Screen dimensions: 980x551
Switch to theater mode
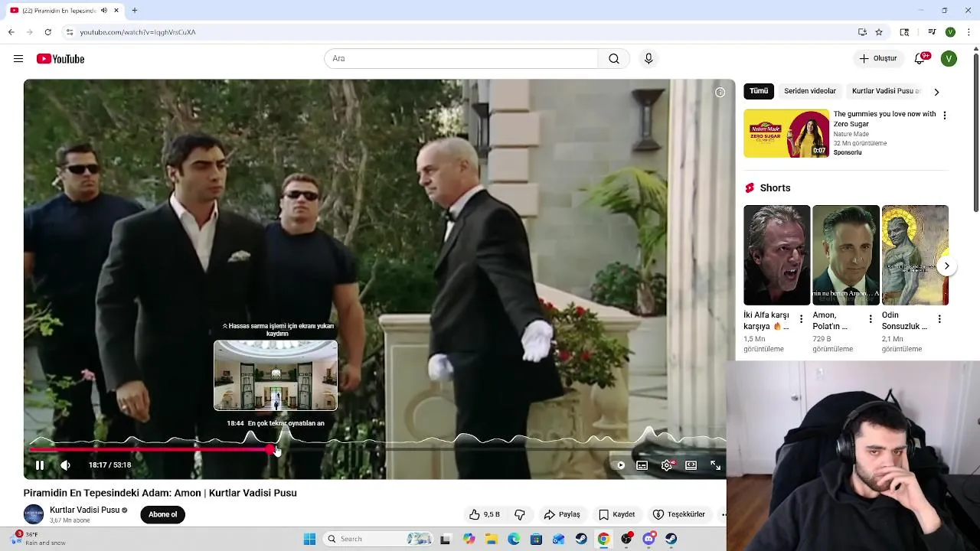691,465
